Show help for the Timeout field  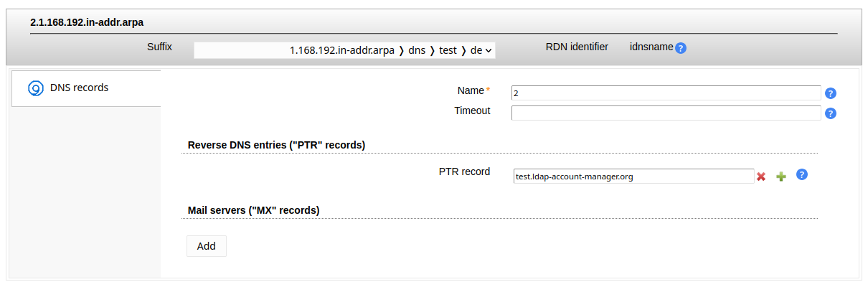[x=831, y=113]
